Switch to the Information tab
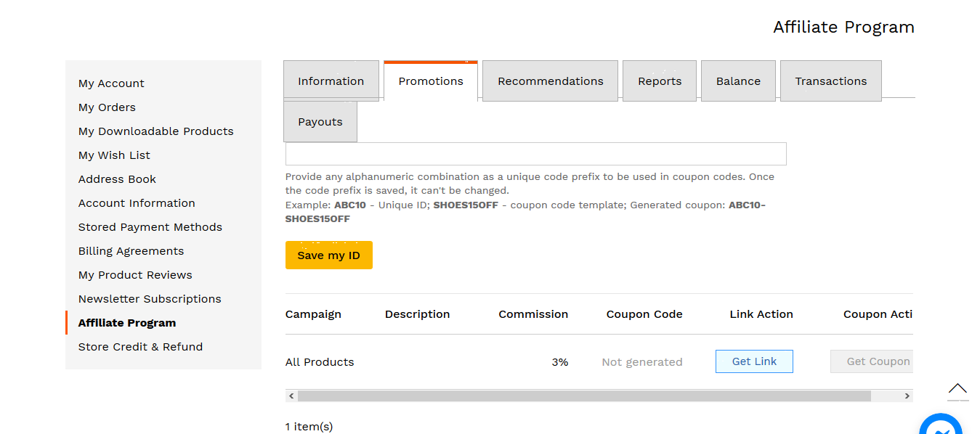The image size is (980, 434). point(331,81)
